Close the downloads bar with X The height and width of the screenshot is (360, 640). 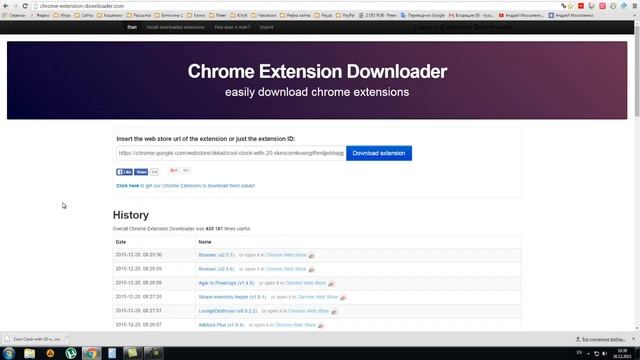coord(634,339)
